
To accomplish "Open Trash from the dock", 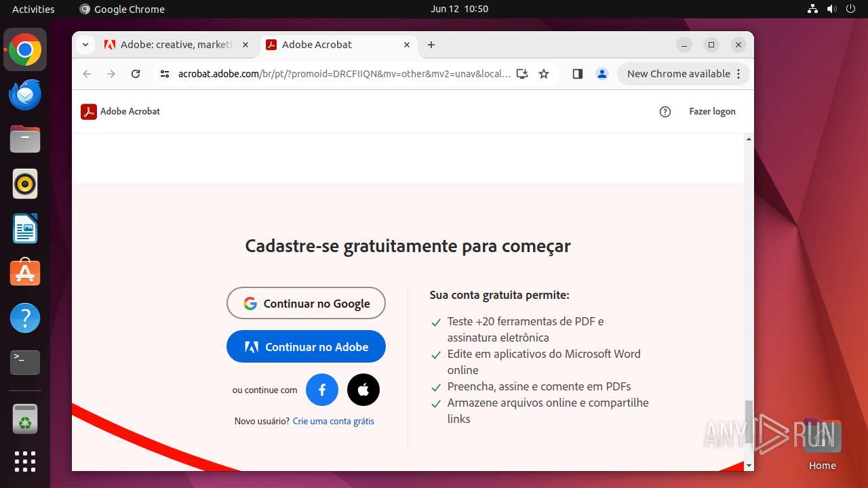I will pos(25,418).
